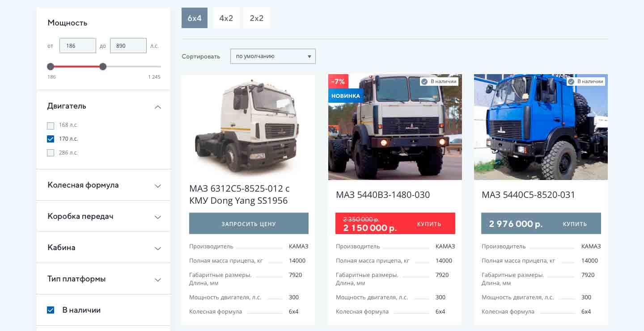Screen dimensions: 644x331
Task: Check the 286 л.с. engine checkbox
Action: 51,153
